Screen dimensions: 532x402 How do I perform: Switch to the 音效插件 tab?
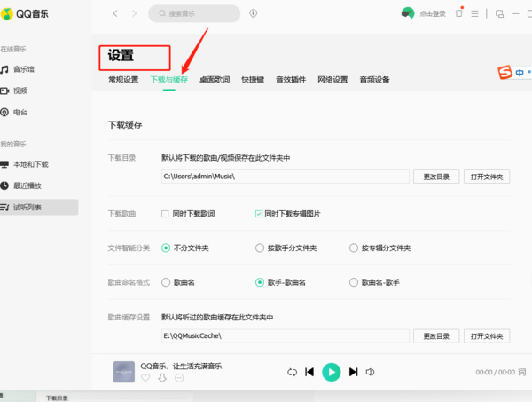click(291, 80)
